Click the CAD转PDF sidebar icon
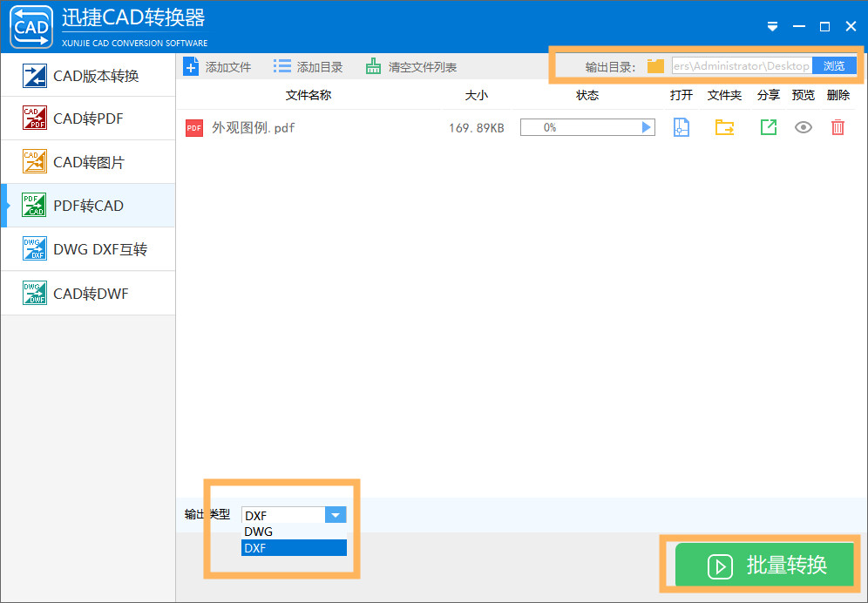The width and height of the screenshot is (868, 603). point(34,118)
